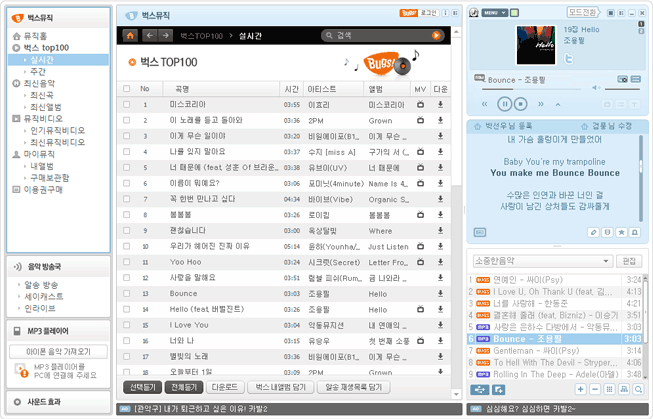Click the lyrics panel scrollbar

coord(641,178)
